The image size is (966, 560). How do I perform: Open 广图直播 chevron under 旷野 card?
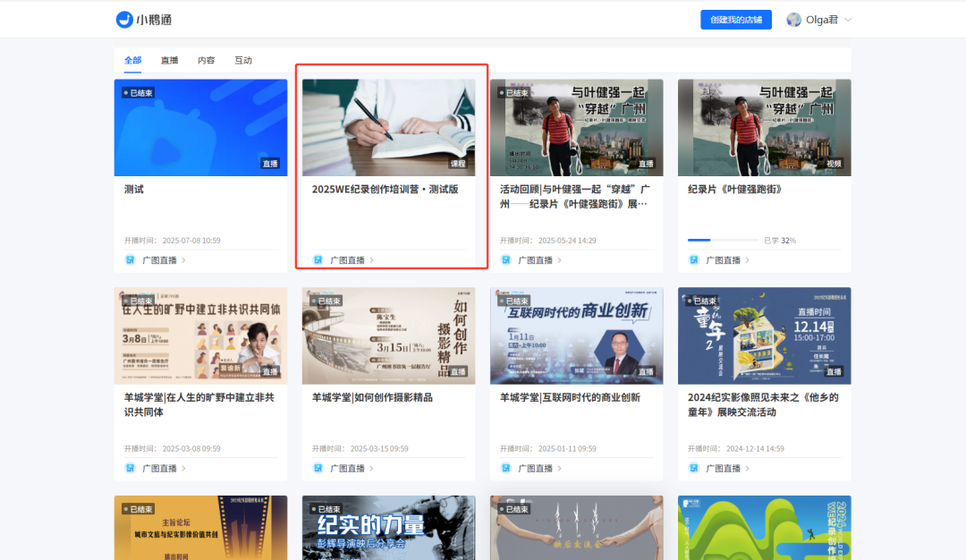(x=183, y=468)
